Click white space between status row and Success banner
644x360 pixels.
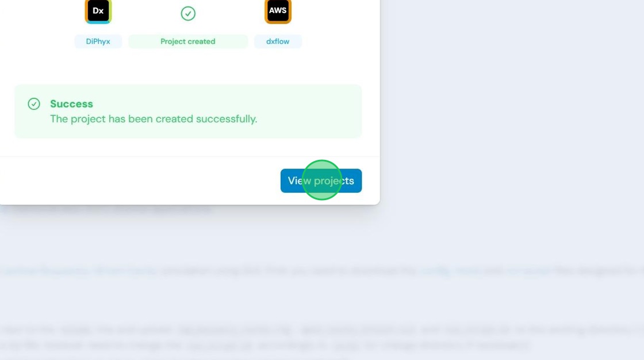[x=188, y=67]
